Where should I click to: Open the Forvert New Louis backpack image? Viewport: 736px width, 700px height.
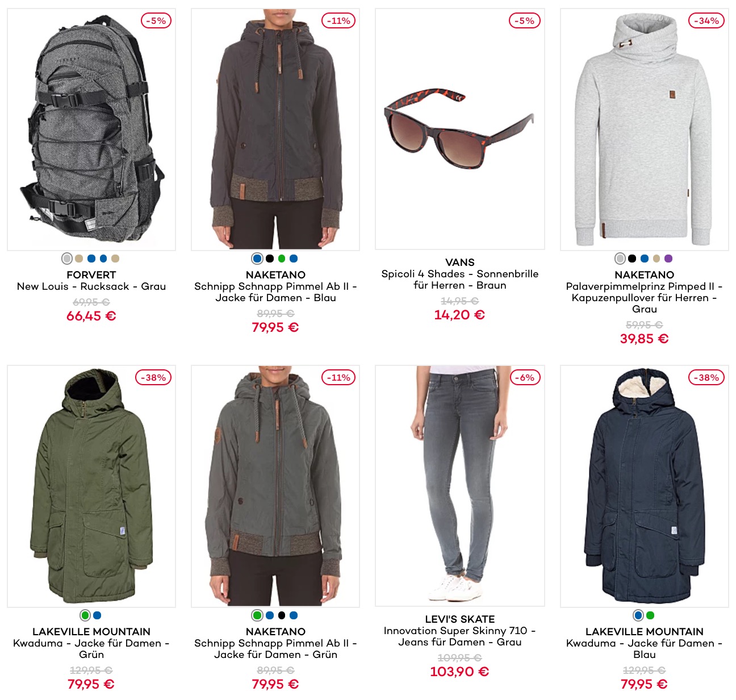91,130
